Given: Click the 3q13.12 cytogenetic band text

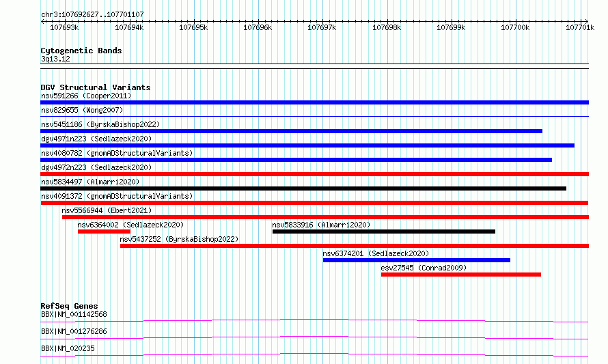Looking at the screenshot, I should (x=55, y=59).
